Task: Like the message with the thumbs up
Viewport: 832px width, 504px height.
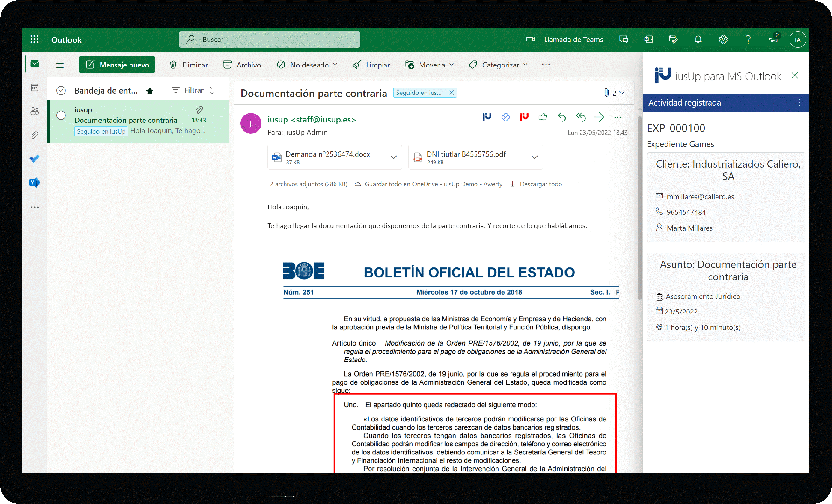Action: 543,117
